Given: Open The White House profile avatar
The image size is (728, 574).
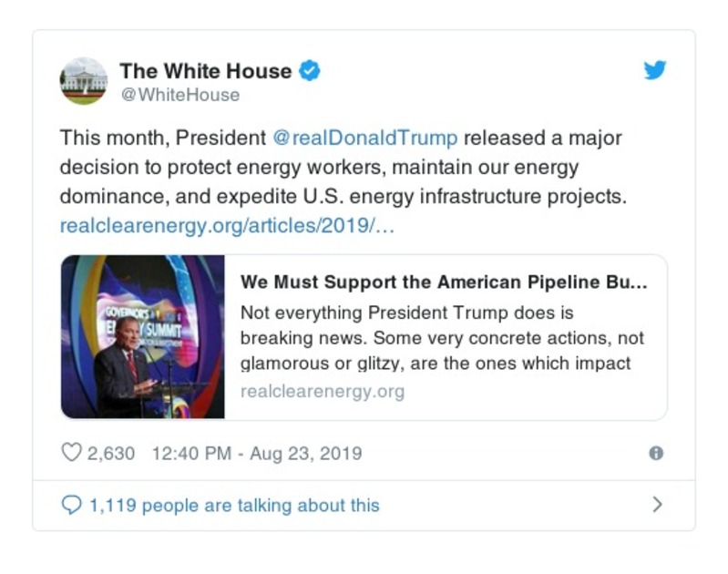Looking at the screenshot, I should coord(83,81).
